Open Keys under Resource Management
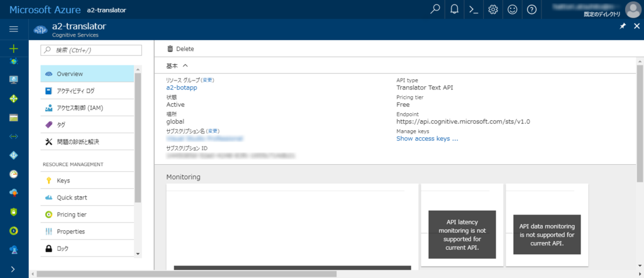This screenshot has height=278, width=644. tap(87, 181)
